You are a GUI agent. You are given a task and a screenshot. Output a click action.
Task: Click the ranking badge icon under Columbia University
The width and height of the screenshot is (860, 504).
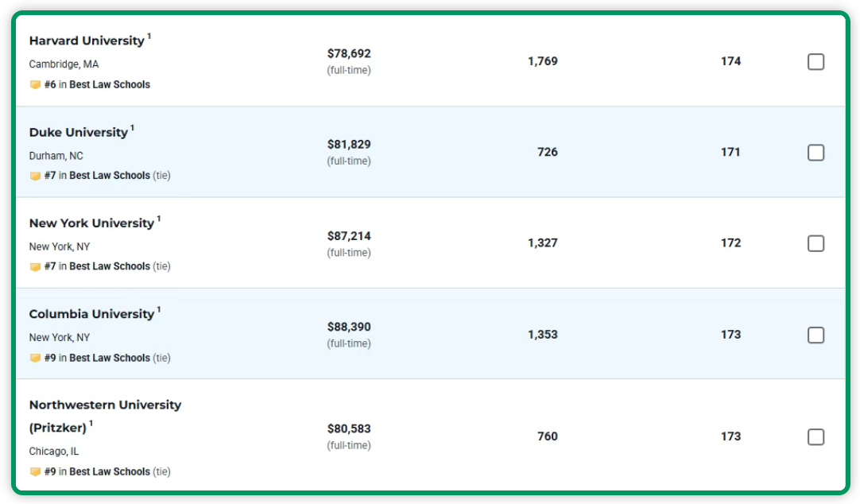tap(35, 358)
